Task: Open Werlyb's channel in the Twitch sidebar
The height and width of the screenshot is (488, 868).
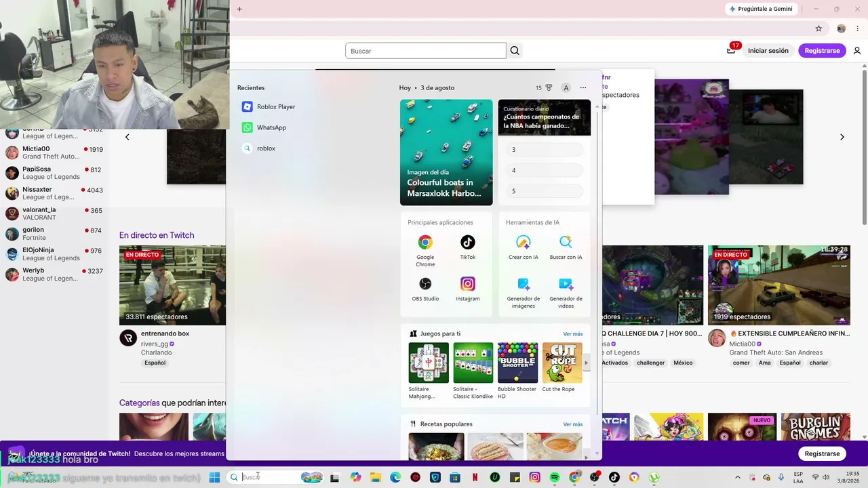Action: click(x=54, y=274)
